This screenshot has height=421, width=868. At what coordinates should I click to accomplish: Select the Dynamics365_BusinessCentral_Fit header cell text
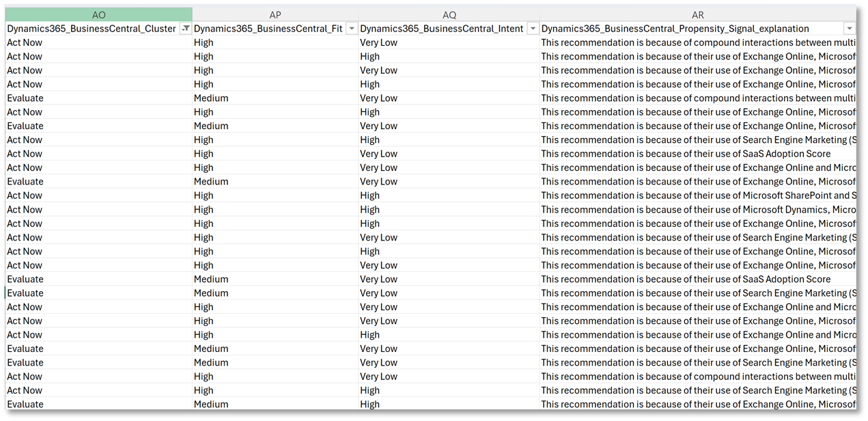(x=268, y=29)
